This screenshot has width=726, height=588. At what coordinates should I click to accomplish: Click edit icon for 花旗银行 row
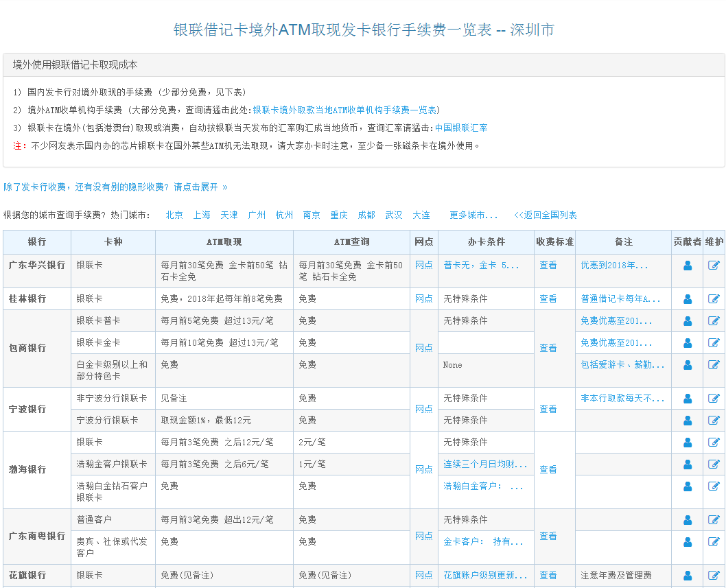[714, 576]
